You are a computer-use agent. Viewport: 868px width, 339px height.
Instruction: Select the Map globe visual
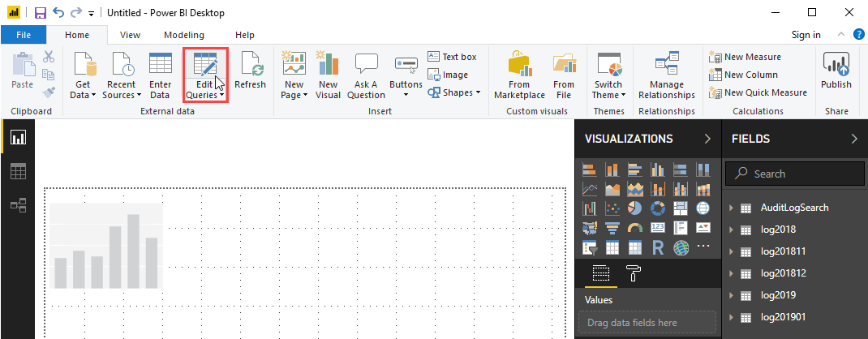(x=703, y=208)
